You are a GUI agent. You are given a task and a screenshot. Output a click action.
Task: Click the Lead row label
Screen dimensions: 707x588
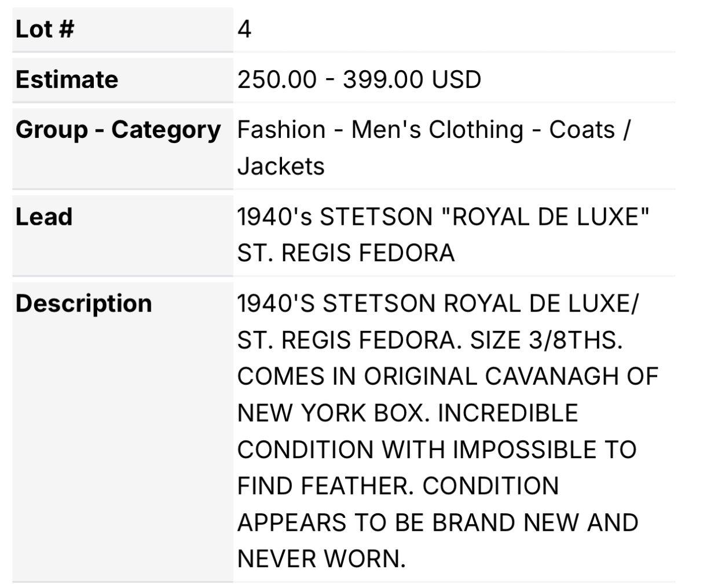click(44, 217)
